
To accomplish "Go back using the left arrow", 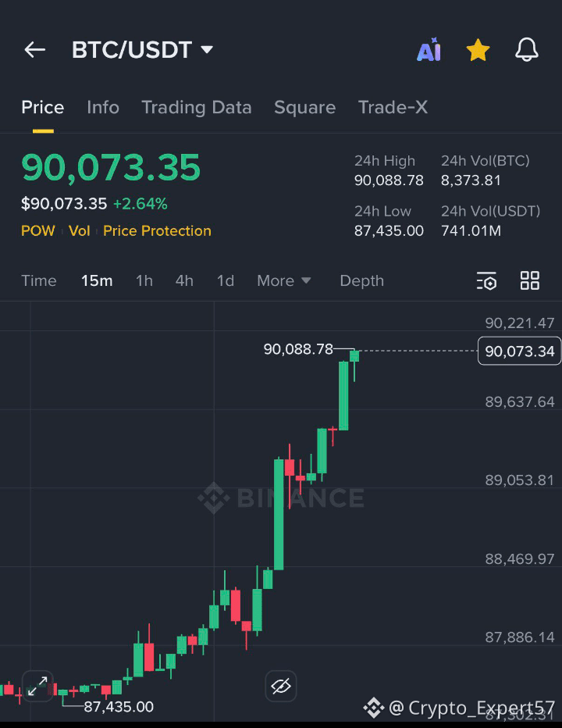I will 35,50.
